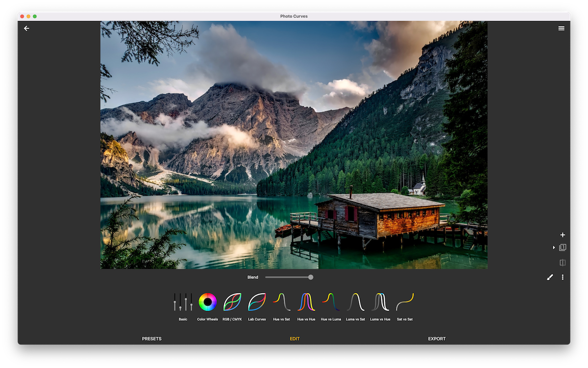Click the Blend slider track midpoint
The height and width of the screenshot is (368, 588).
pos(288,277)
